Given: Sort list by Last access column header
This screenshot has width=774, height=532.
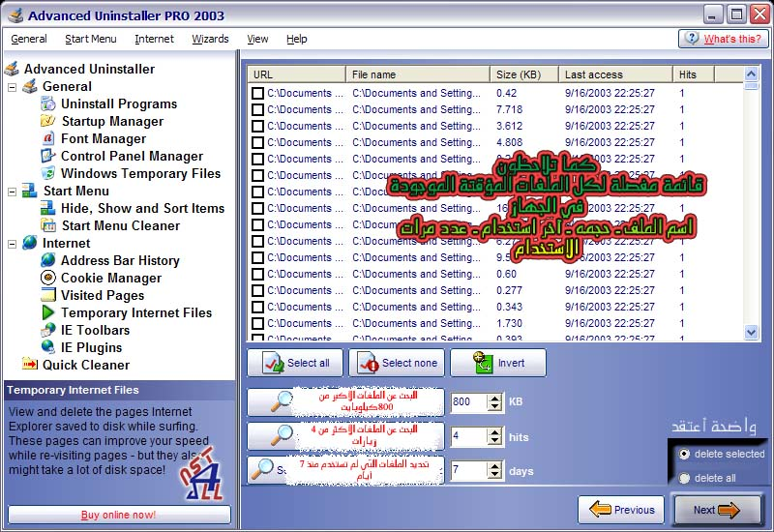Looking at the screenshot, I should click(x=615, y=74).
